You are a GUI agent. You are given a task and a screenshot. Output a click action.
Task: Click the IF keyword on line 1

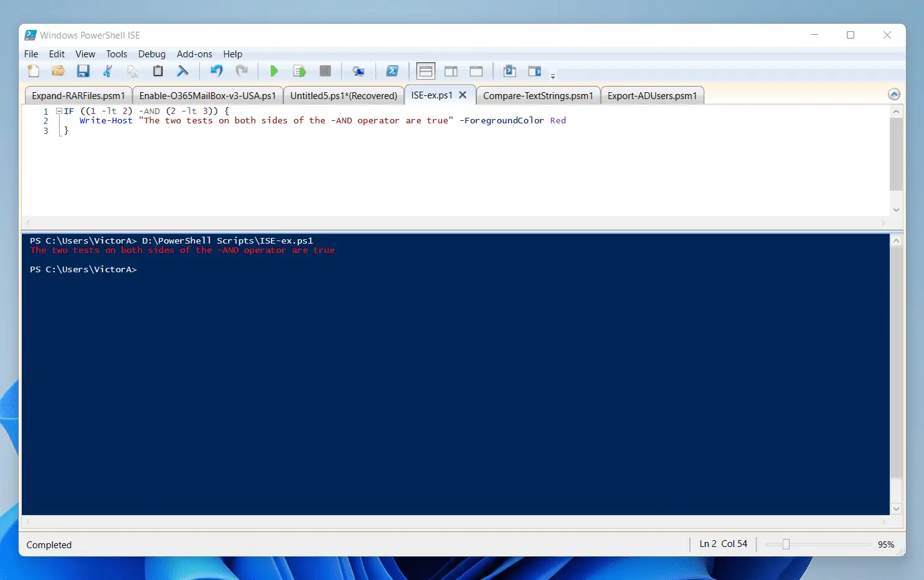(68, 111)
